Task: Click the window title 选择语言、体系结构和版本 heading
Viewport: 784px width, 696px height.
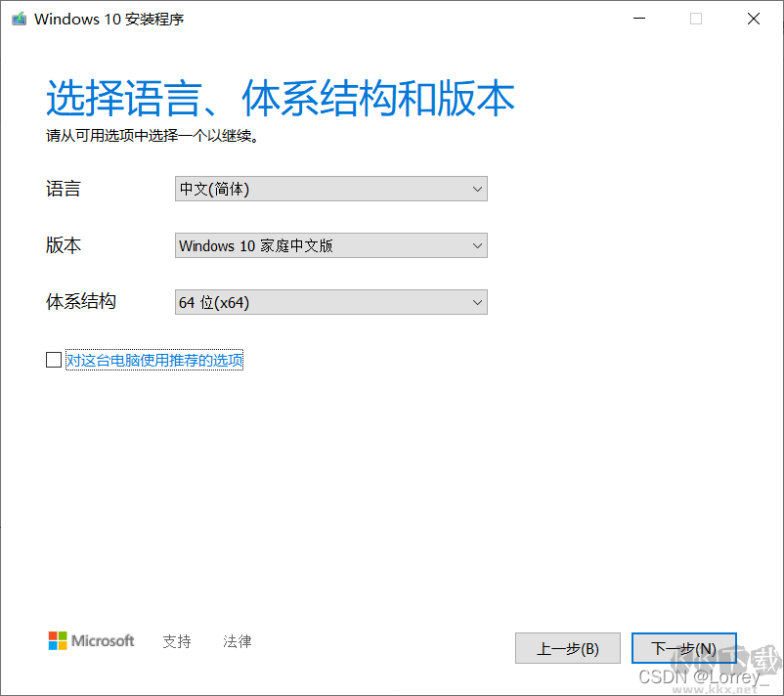Action: (x=280, y=97)
